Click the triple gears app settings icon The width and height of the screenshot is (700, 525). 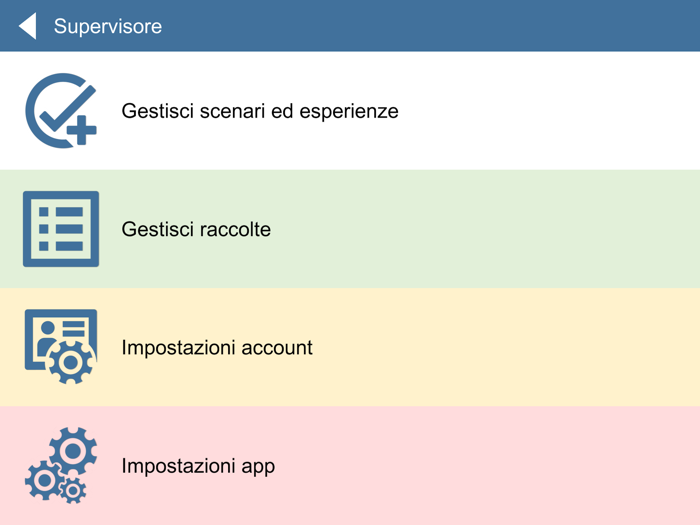click(60, 465)
